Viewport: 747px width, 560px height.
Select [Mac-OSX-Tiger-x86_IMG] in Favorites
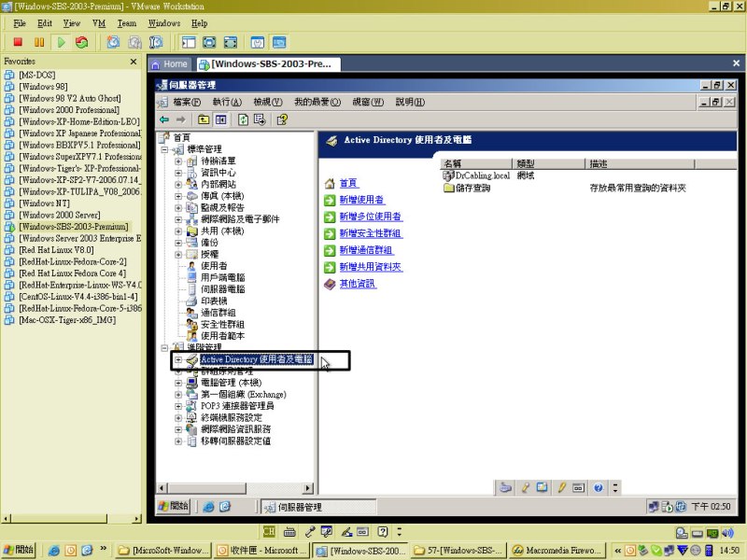coord(67,320)
